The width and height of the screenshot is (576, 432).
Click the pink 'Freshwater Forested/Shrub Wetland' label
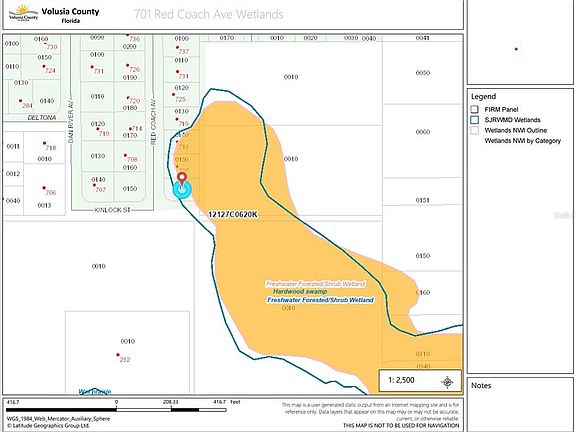[x=316, y=284]
